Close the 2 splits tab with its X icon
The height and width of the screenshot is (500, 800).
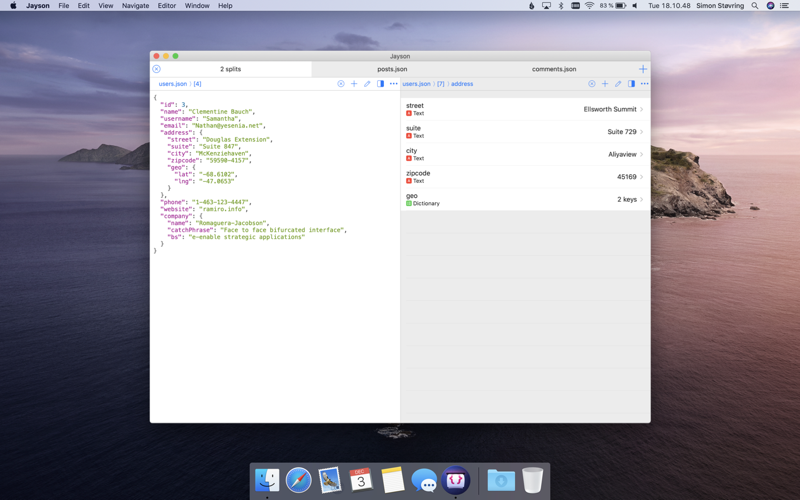coord(156,69)
